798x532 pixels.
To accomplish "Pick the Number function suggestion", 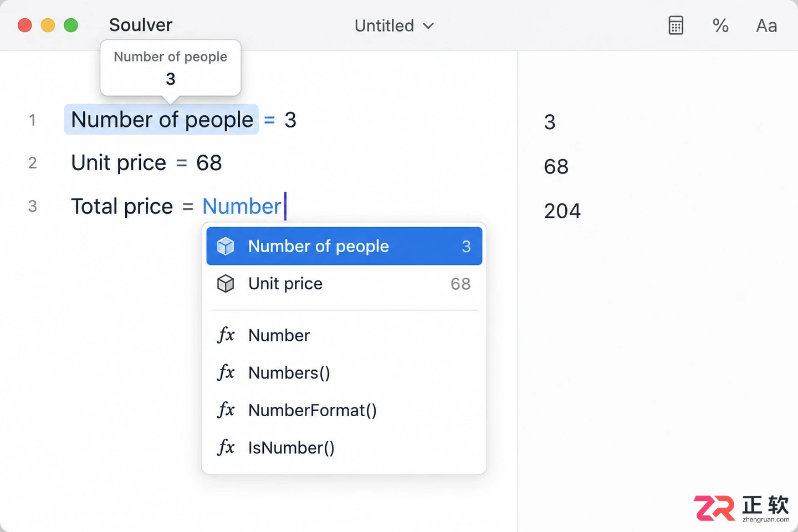I will click(x=344, y=335).
